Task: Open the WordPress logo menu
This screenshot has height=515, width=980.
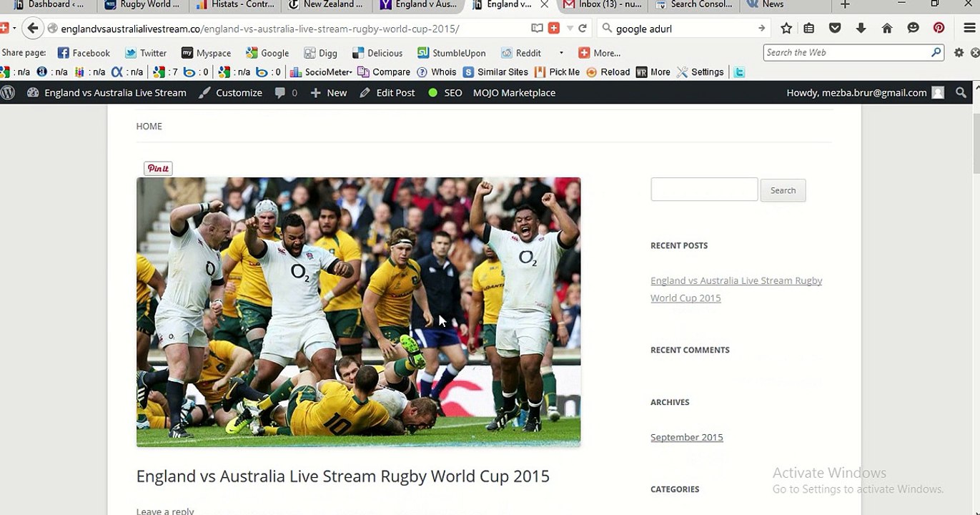Action: point(8,92)
